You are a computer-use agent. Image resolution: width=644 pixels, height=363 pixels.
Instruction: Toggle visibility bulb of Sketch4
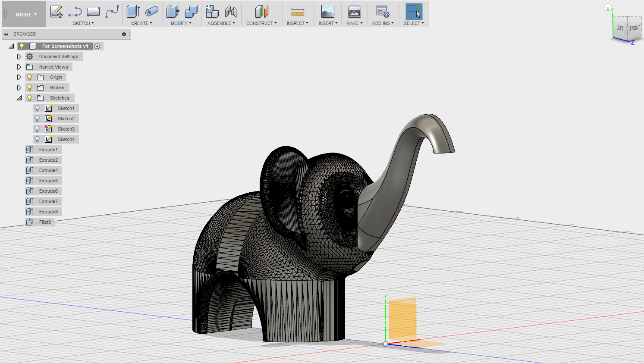point(38,139)
